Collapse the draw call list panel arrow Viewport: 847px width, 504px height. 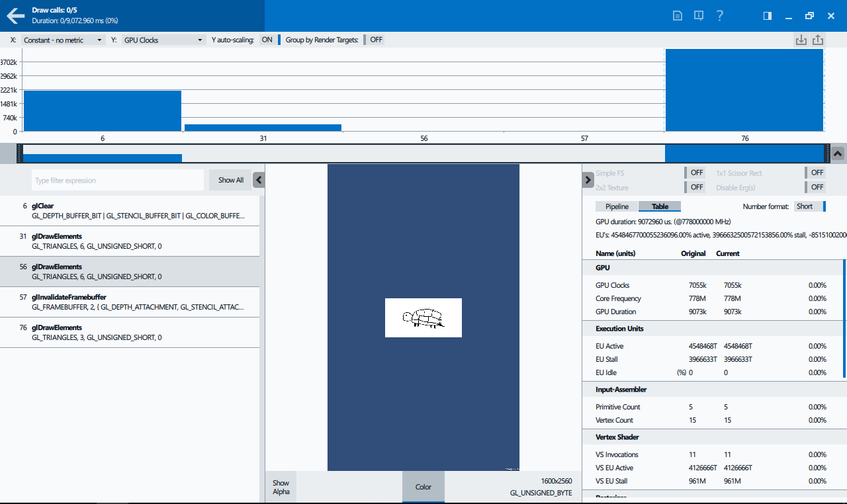[259, 180]
